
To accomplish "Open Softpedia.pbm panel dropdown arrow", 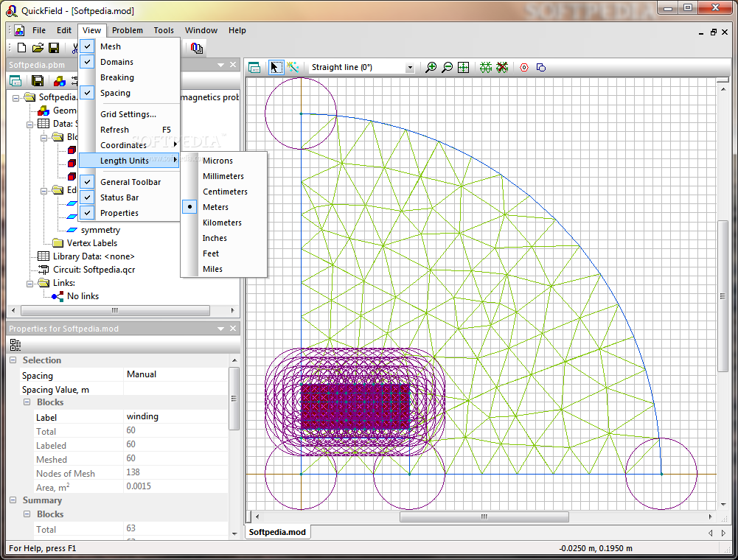I will [220, 65].
